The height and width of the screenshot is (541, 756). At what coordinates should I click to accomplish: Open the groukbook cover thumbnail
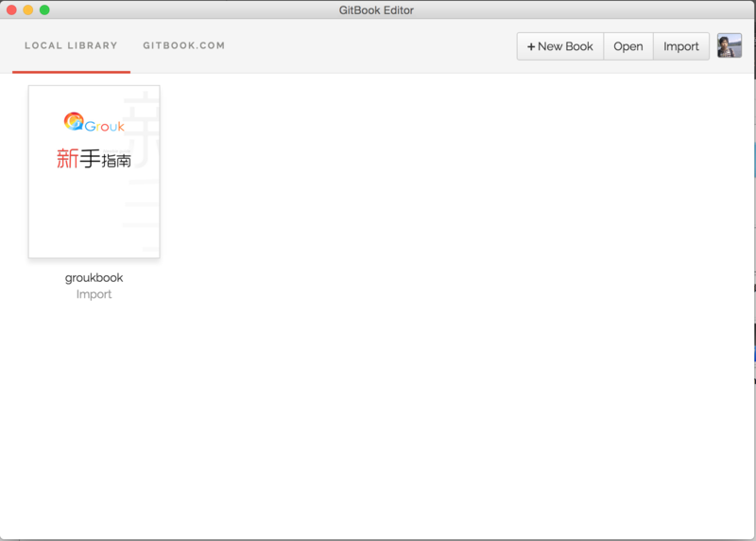[94, 172]
